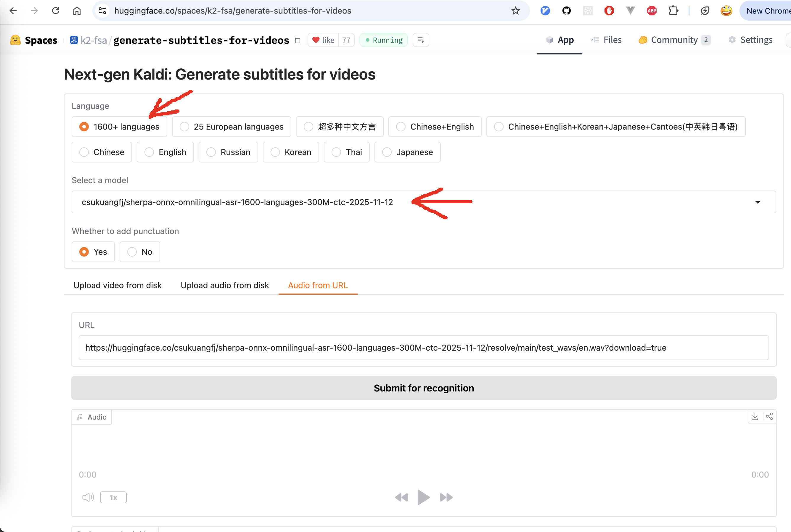
Task: Change playback speed 1x selector
Action: pyautogui.click(x=113, y=497)
